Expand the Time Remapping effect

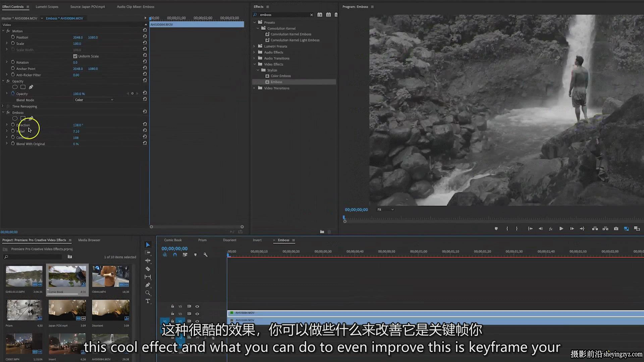[3, 106]
